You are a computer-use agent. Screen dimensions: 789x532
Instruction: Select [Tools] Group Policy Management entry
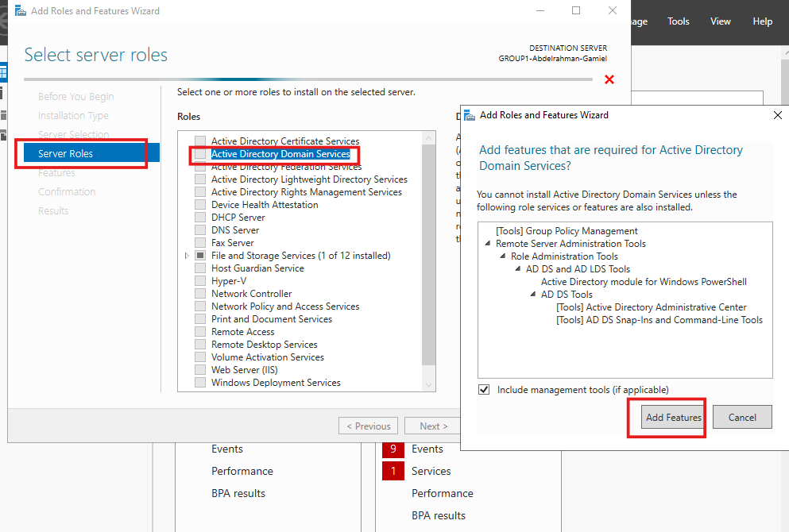pyautogui.click(x=567, y=231)
